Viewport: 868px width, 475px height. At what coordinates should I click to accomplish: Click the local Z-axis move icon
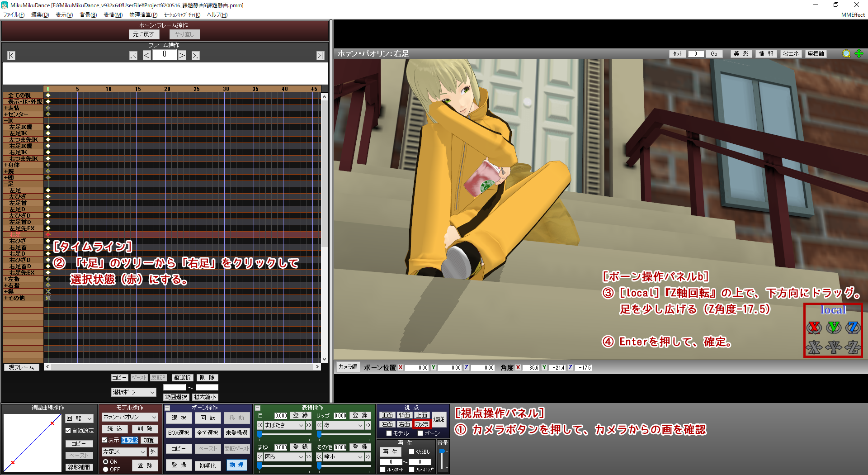point(853,347)
